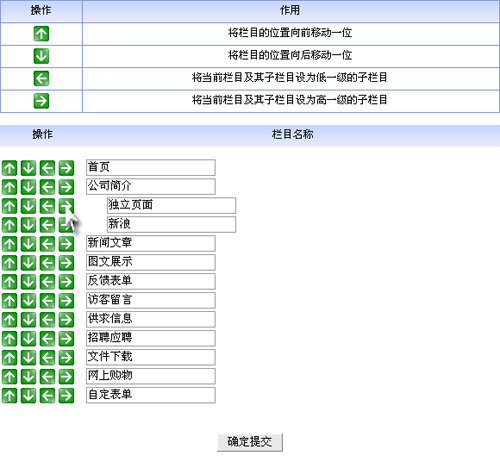Click right arrow beside 招聘应聘
This screenshot has width=500, height=468.
(66, 339)
